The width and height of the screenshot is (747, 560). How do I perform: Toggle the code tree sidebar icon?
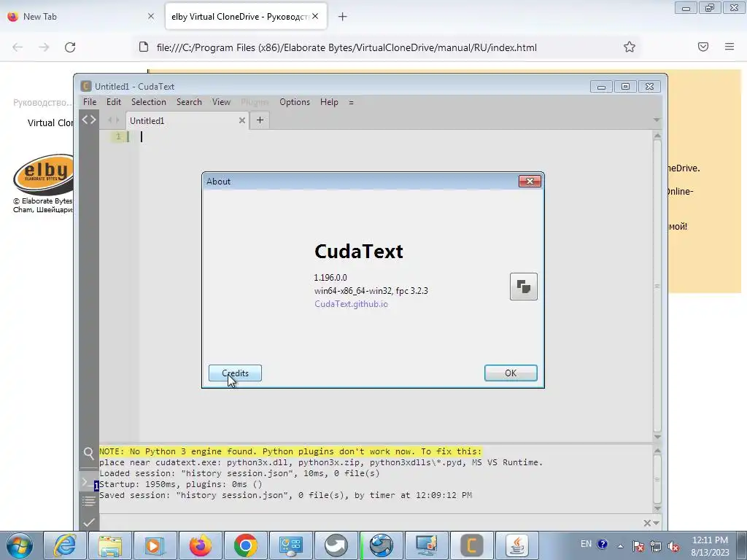pyautogui.click(x=88, y=120)
